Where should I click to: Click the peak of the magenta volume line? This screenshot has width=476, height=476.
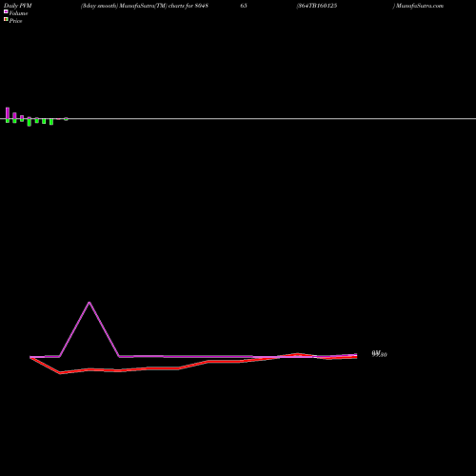(x=89, y=303)
